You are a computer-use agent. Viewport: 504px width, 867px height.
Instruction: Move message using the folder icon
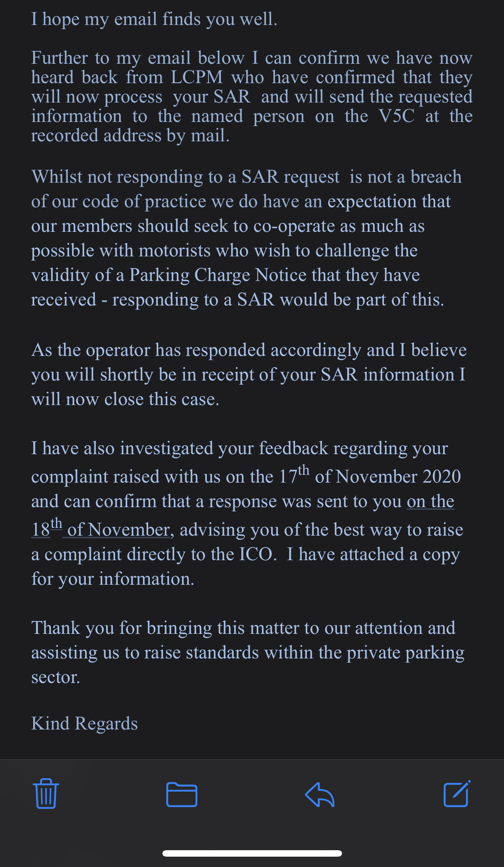[x=182, y=794]
